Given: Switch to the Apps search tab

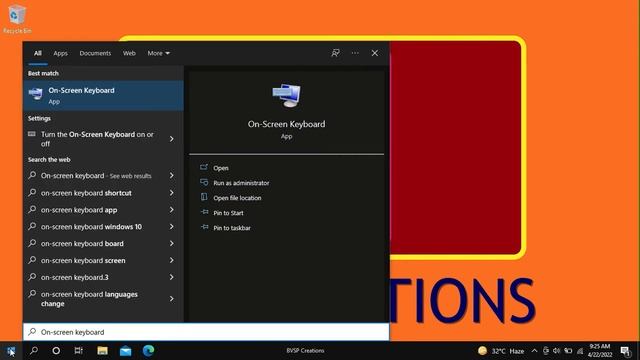Looking at the screenshot, I should (60, 53).
